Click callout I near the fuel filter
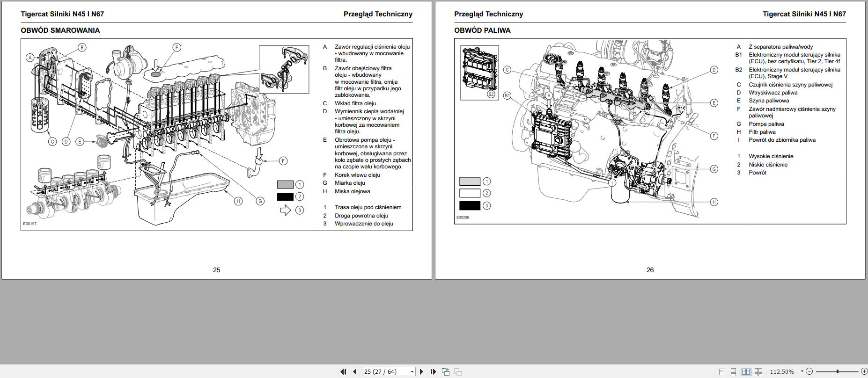Image resolution: width=868 pixels, height=378 pixels. click(612, 183)
